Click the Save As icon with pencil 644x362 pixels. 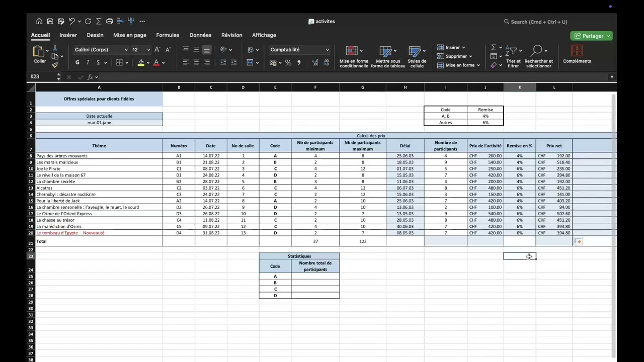coord(61,21)
